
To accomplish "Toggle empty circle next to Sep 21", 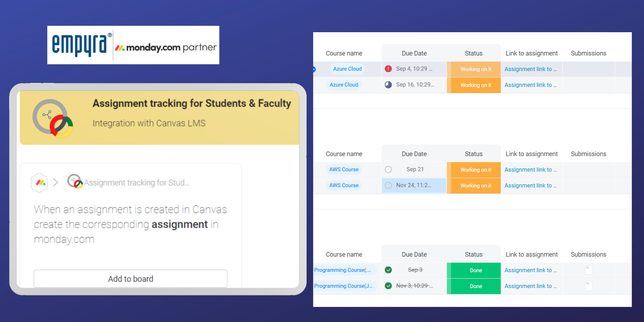I will [x=388, y=169].
